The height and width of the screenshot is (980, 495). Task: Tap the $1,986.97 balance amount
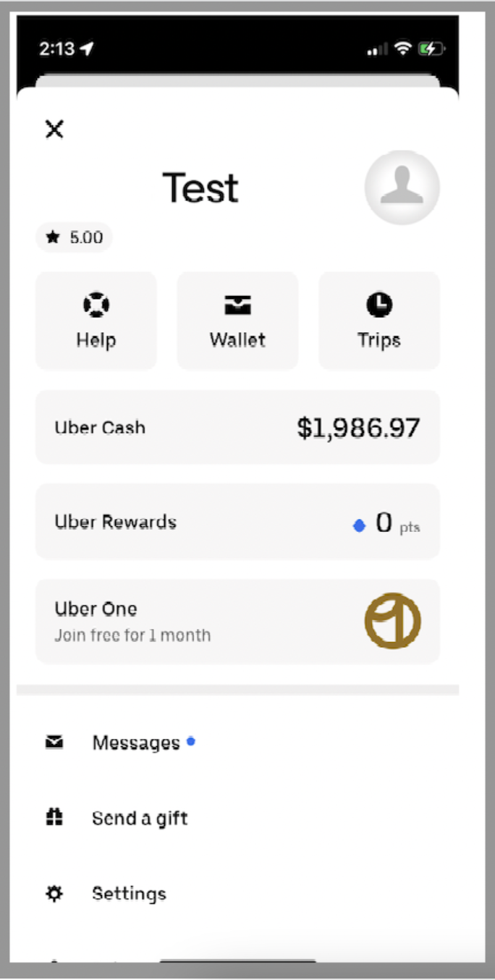click(x=358, y=428)
